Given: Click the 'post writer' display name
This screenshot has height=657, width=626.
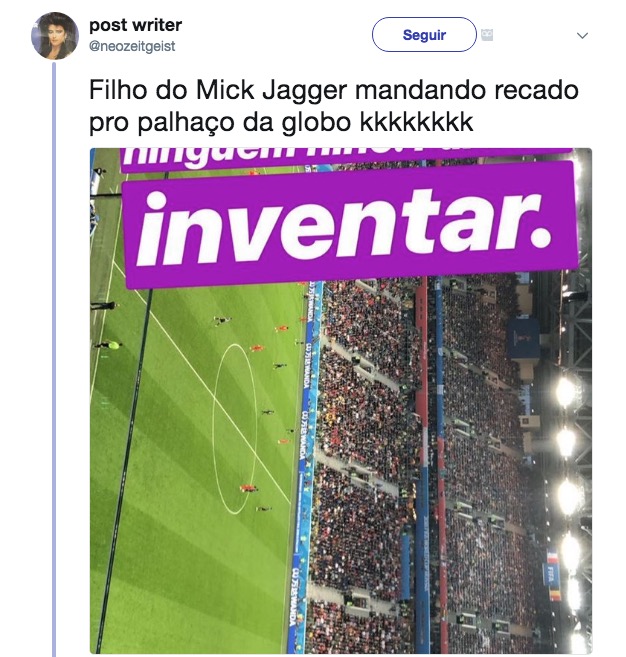Looking at the screenshot, I should click(x=135, y=25).
